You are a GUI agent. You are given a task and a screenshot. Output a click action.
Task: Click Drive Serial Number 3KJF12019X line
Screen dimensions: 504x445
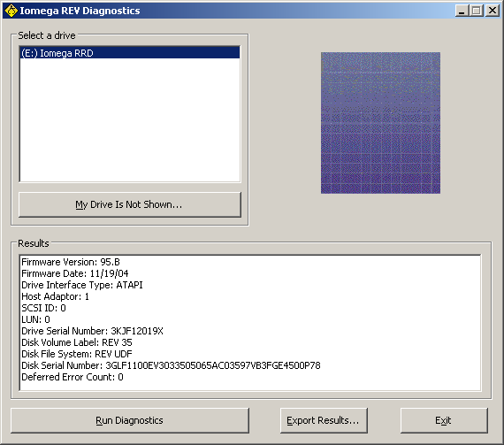92,331
